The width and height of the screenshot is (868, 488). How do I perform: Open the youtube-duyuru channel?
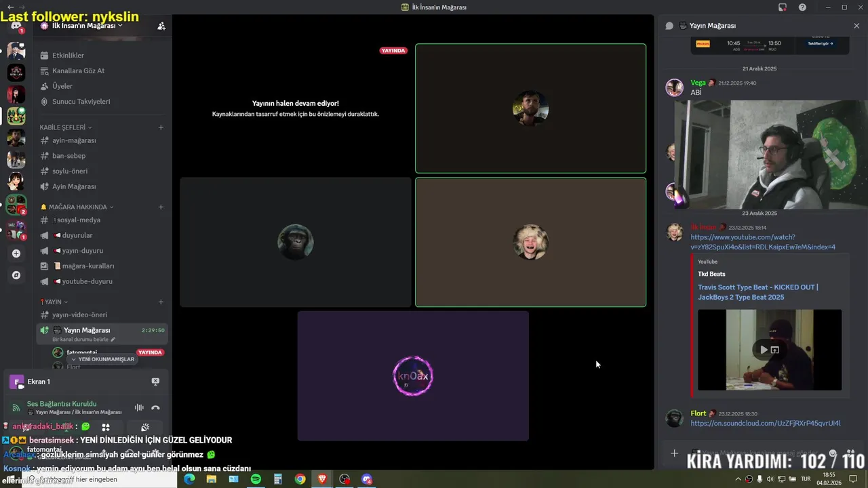pos(102,281)
